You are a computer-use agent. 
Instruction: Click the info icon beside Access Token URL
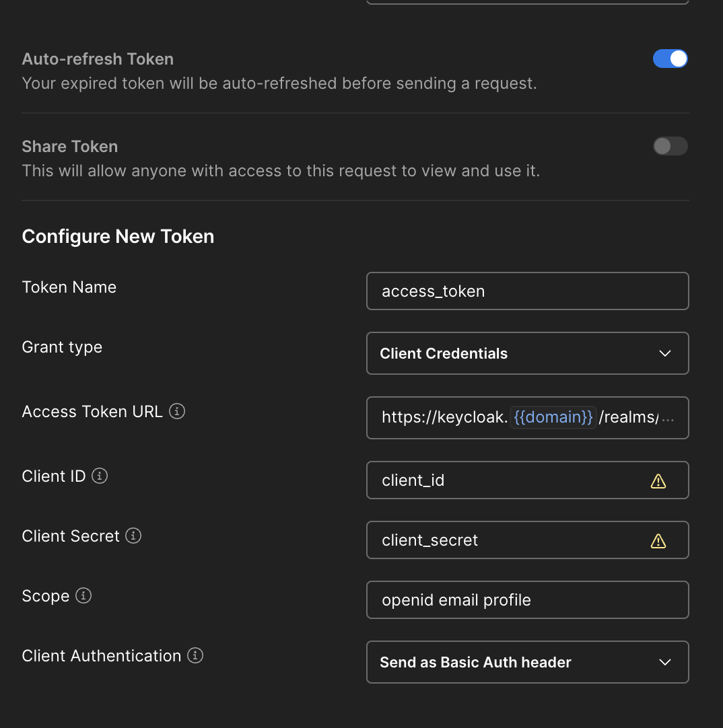click(177, 411)
